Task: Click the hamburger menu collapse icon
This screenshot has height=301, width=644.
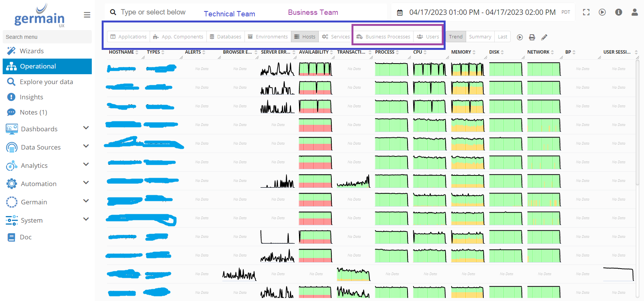Action: (87, 15)
